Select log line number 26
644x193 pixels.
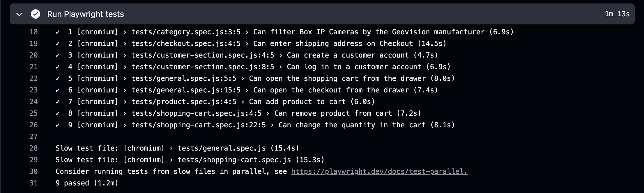click(x=34, y=125)
